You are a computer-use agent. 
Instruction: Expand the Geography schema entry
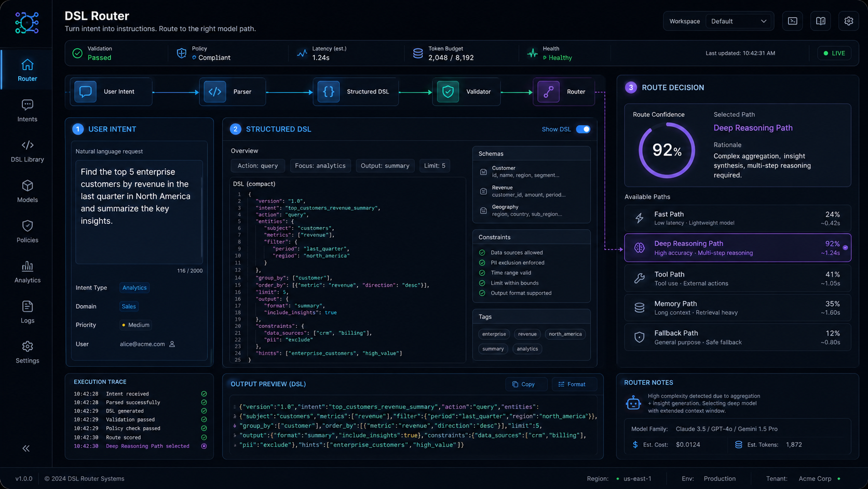point(532,210)
